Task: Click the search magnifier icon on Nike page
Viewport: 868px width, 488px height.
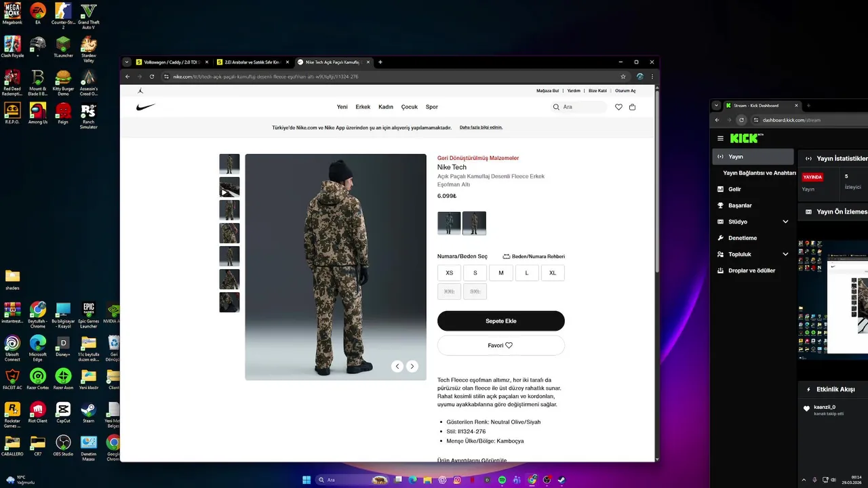Action: click(556, 107)
